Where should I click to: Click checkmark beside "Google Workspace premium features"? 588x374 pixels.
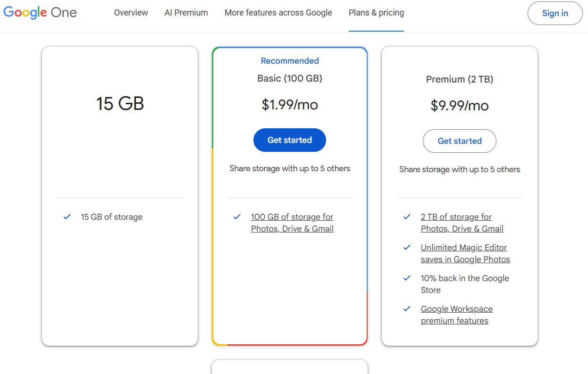406,309
